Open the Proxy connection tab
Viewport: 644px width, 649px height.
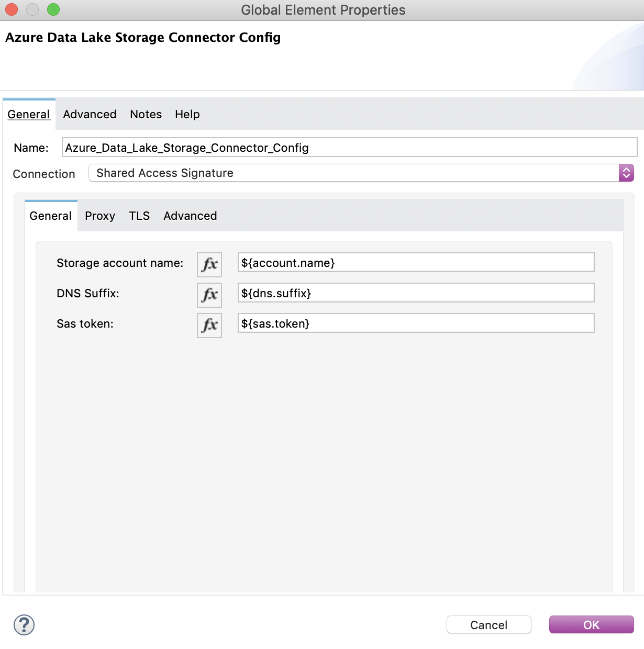(x=99, y=216)
